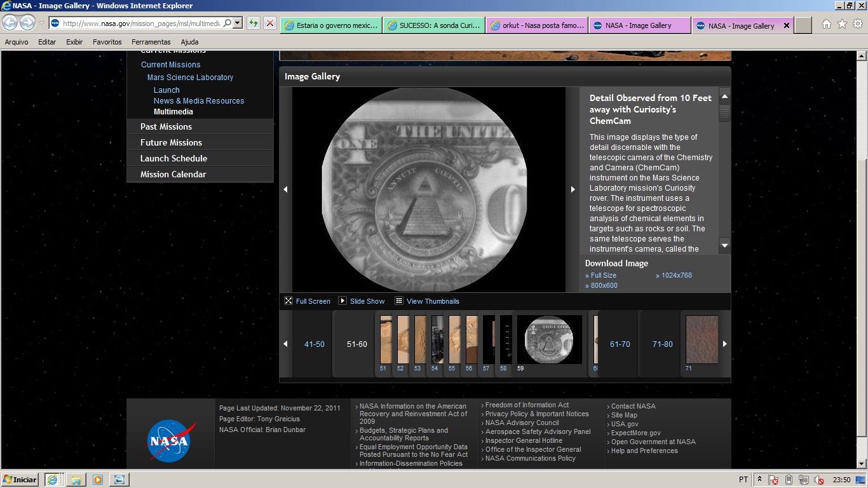868x488 pixels.
Task: Click the Launch sidebar link
Action: tap(166, 90)
